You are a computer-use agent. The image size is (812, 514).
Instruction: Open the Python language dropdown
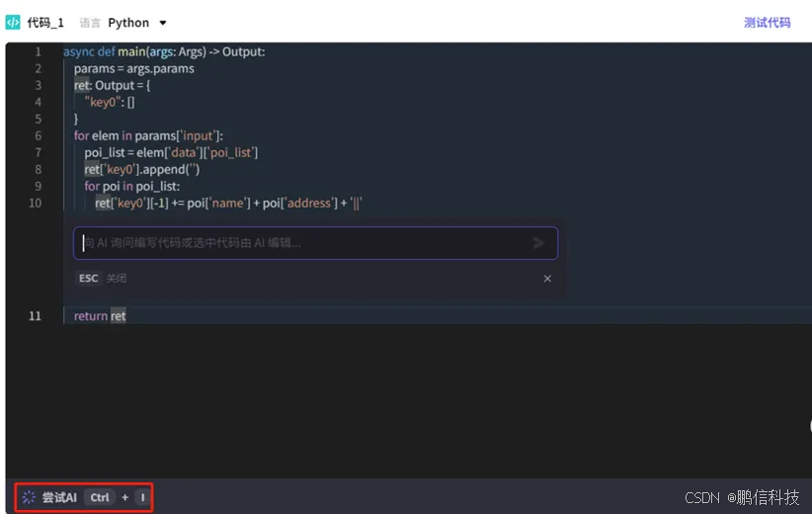pyautogui.click(x=136, y=23)
